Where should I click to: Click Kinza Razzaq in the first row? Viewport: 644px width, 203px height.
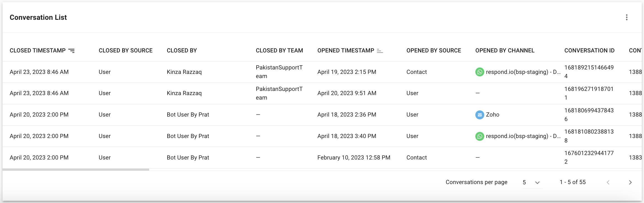(184, 72)
